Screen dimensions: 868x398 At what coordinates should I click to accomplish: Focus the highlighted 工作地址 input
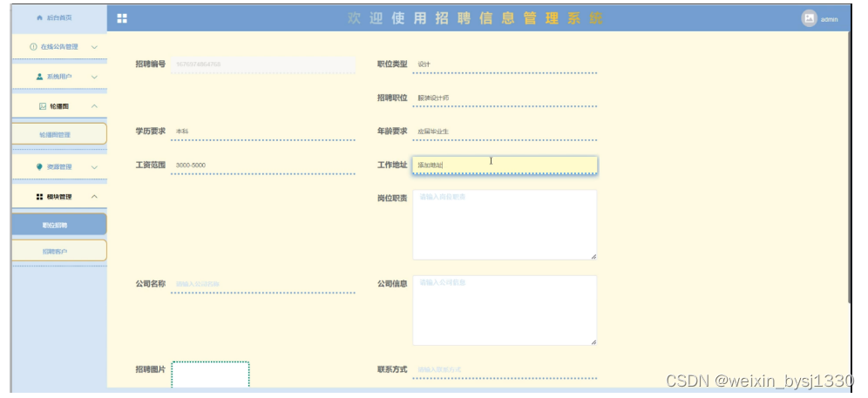[505, 165]
